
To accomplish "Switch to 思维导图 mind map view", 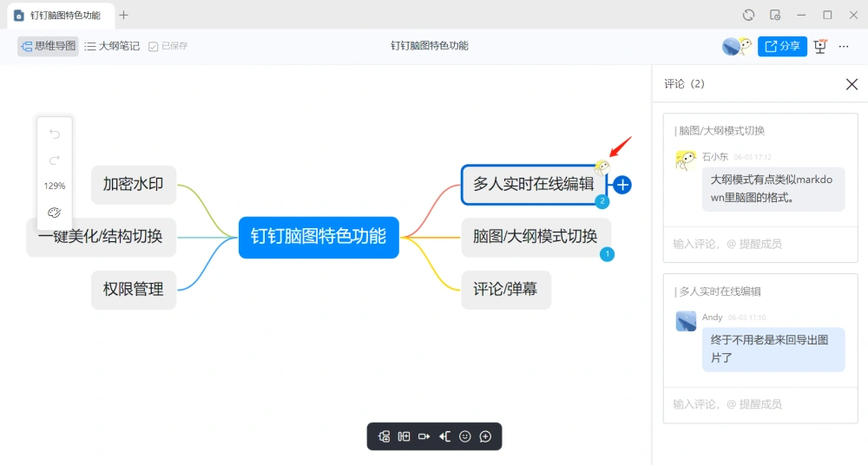I will tap(48, 46).
